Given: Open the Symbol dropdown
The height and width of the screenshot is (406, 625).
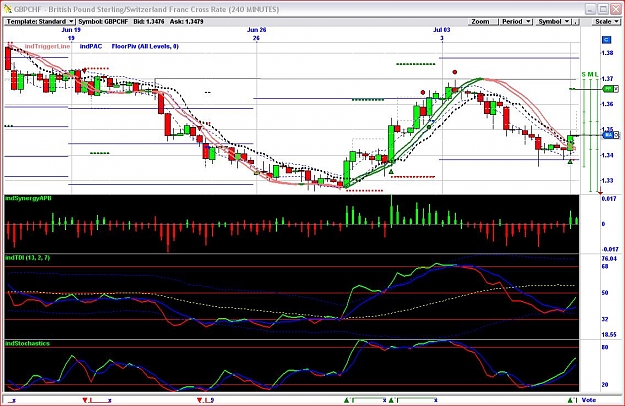Looking at the screenshot, I should pyautogui.click(x=553, y=22).
